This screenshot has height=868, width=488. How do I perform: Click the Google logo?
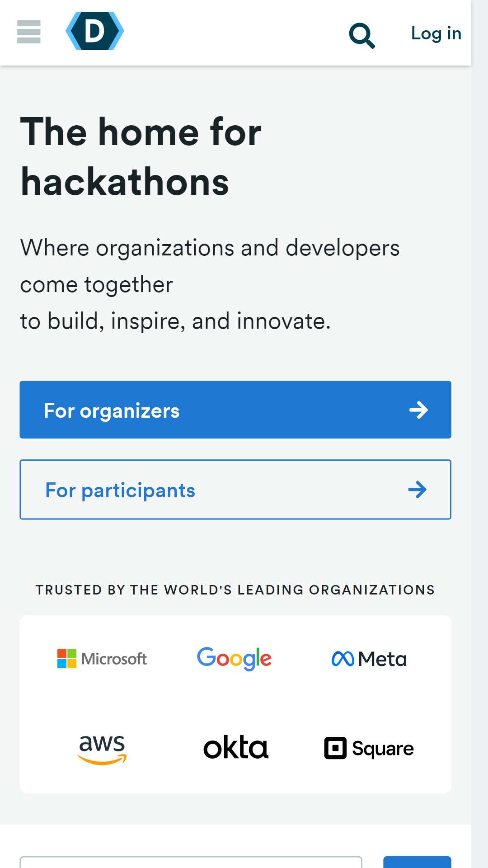(234, 659)
